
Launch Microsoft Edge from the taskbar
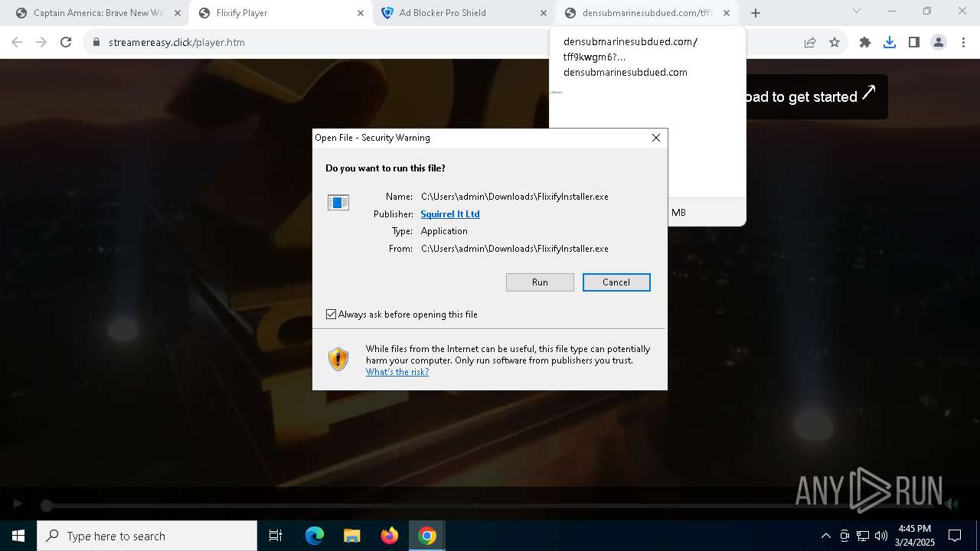click(315, 536)
